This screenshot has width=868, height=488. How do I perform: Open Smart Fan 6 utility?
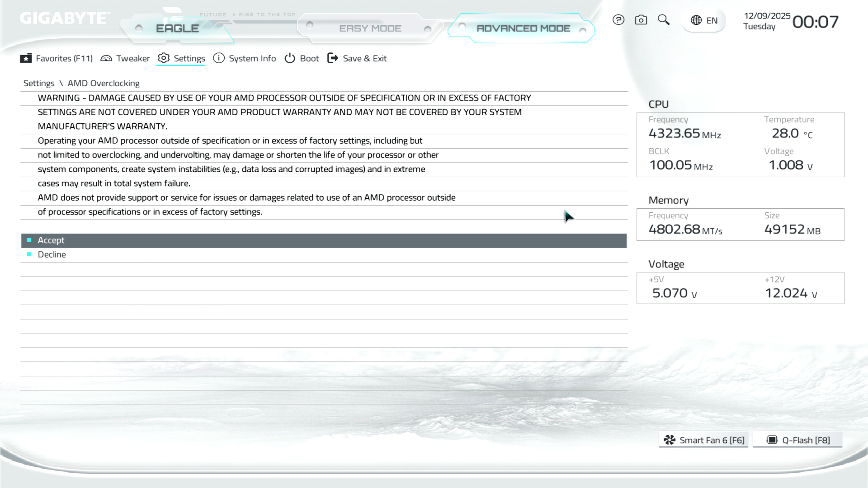703,440
